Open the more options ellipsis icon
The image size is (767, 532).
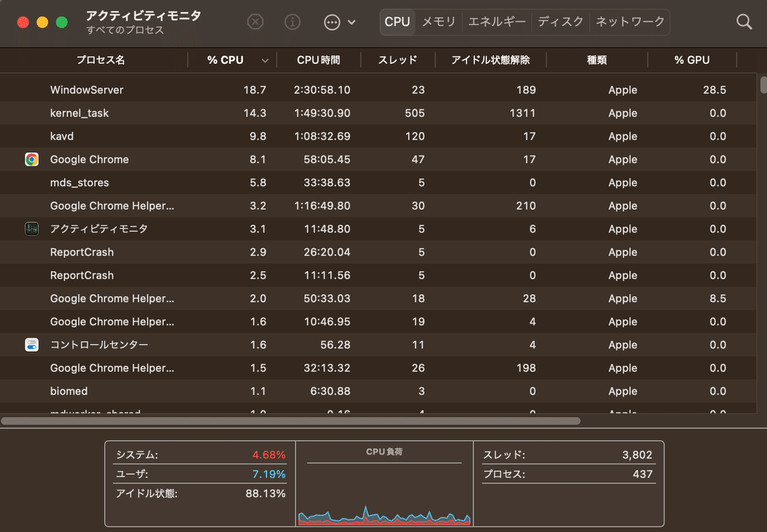332,21
